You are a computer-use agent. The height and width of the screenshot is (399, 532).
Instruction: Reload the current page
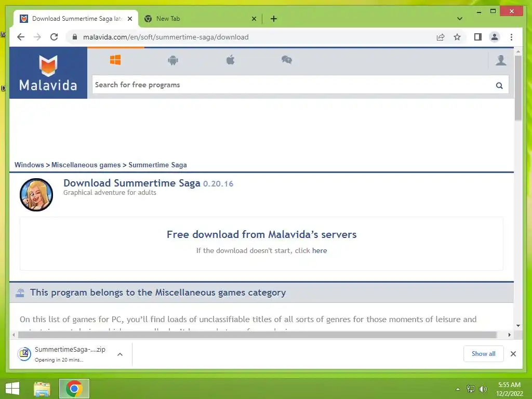[x=54, y=37]
